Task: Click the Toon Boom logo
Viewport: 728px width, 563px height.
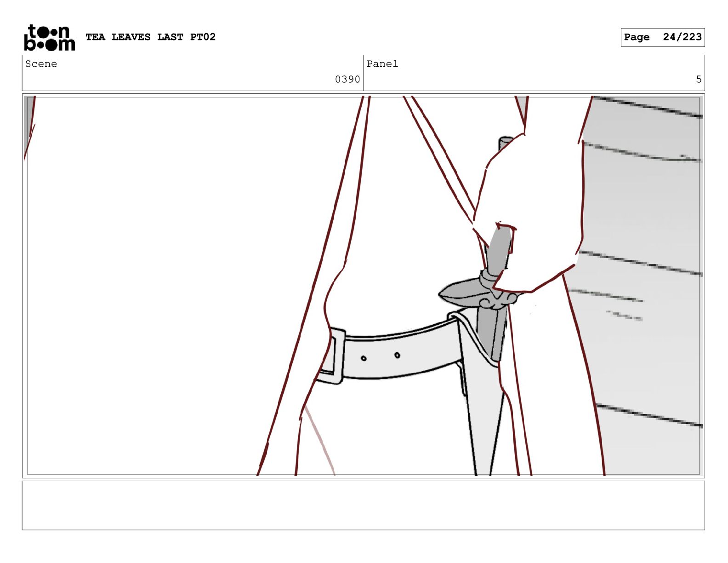Action: click(x=49, y=37)
